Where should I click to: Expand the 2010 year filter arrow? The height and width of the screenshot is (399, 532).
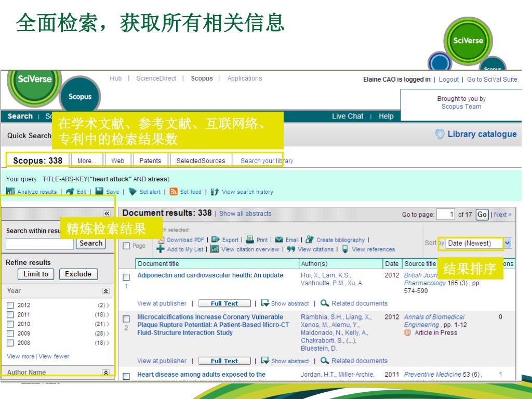coord(108,324)
